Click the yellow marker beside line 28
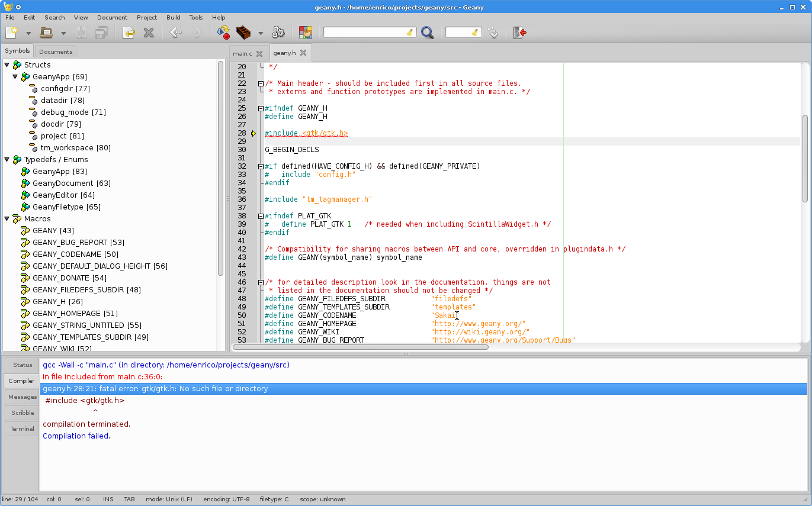Image resolution: width=812 pixels, height=506 pixels. (x=253, y=133)
